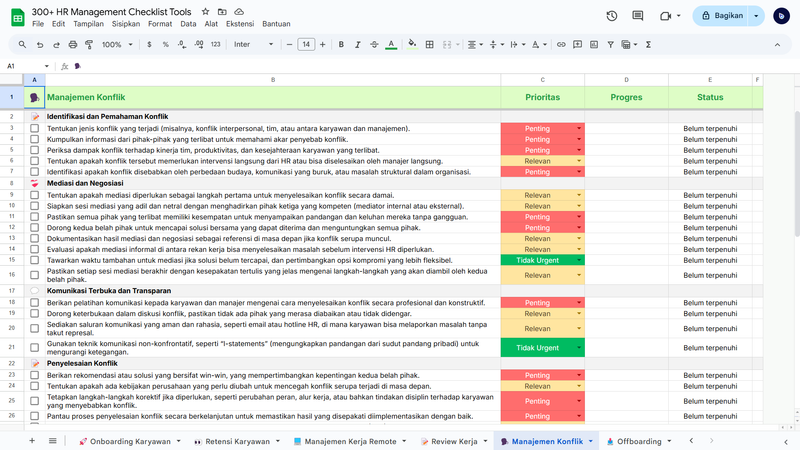Open the text color picker

pos(391,45)
